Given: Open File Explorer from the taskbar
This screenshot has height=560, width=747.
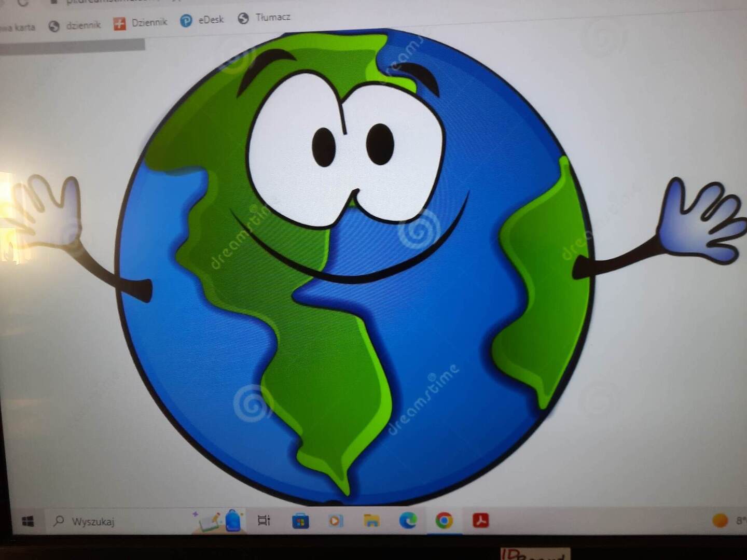Looking at the screenshot, I should (371, 520).
